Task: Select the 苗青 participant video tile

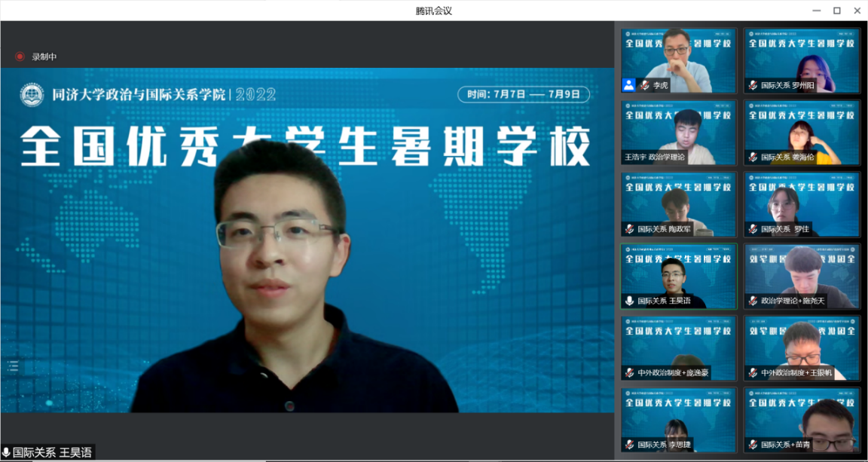Action: [x=802, y=418]
